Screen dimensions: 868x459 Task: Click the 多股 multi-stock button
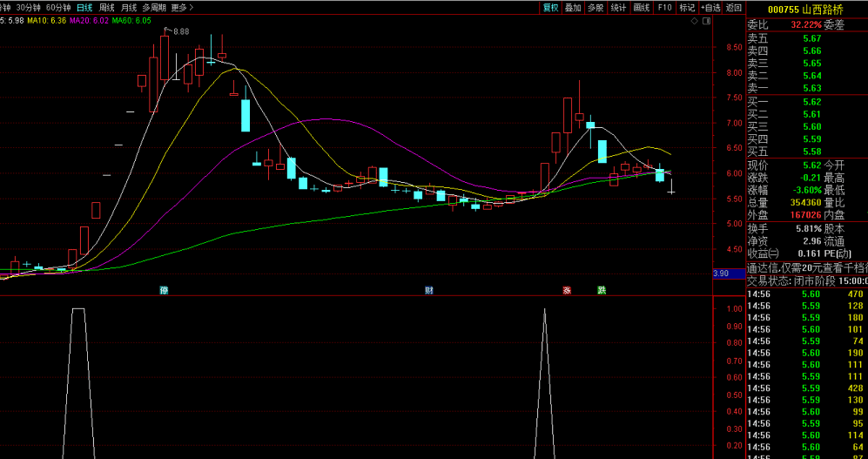[x=595, y=8]
